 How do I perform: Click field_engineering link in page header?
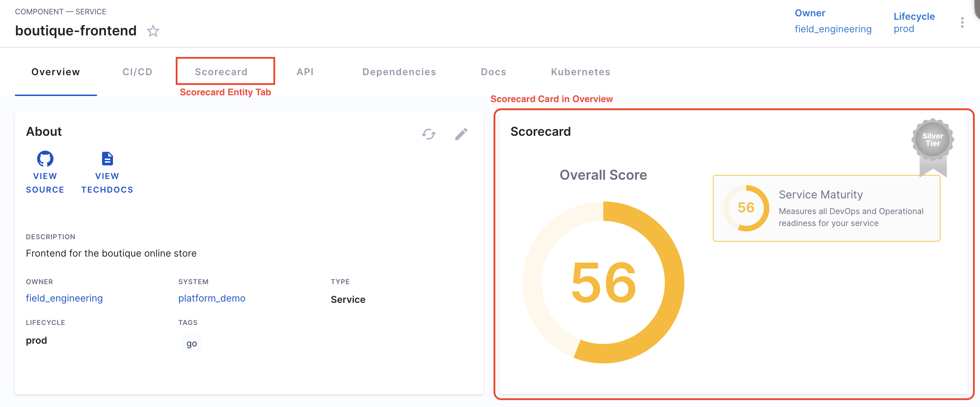[x=833, y=29]
